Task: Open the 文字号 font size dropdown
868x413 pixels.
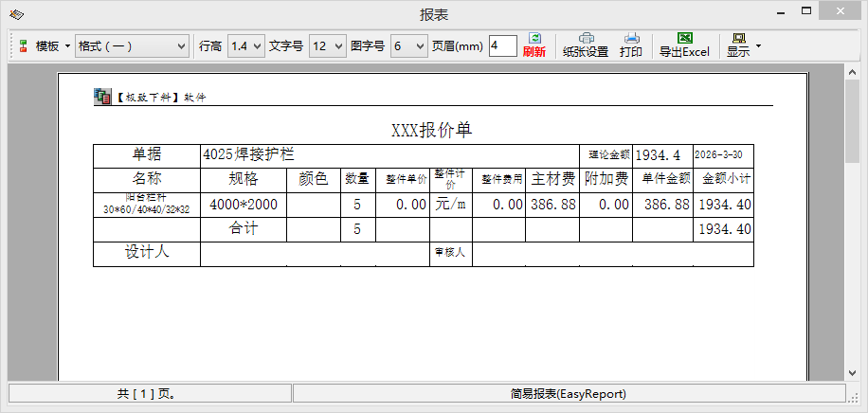Action: pos(327,45)
